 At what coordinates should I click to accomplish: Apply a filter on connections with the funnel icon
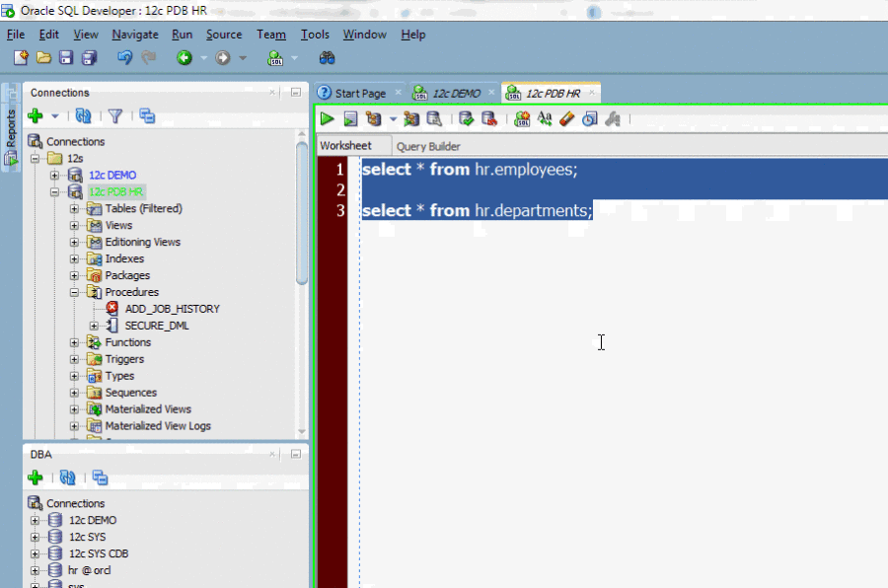click(115, 115)
